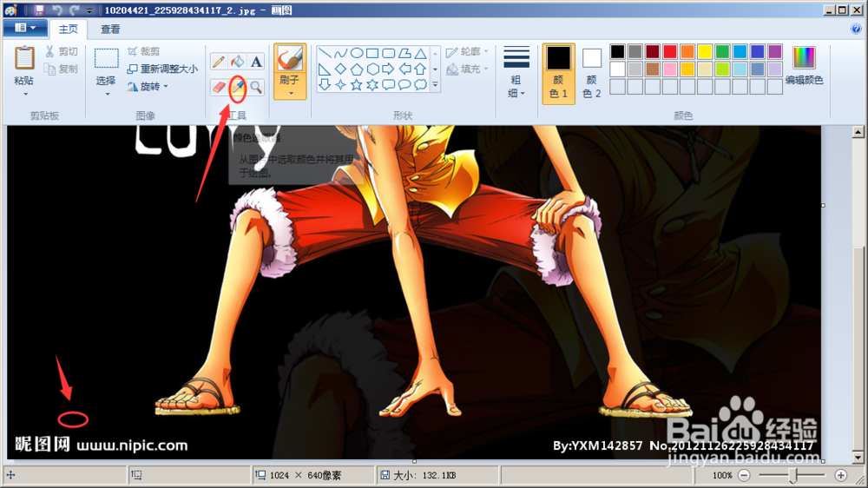868x488 pixels.
Task: Choose the Left arrow shape
Action: tap(404, 69)
